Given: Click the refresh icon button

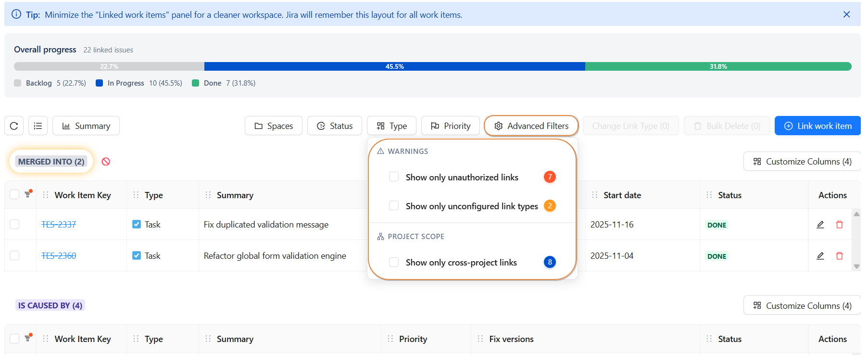Looking at the screenshot, I should 14,126.
